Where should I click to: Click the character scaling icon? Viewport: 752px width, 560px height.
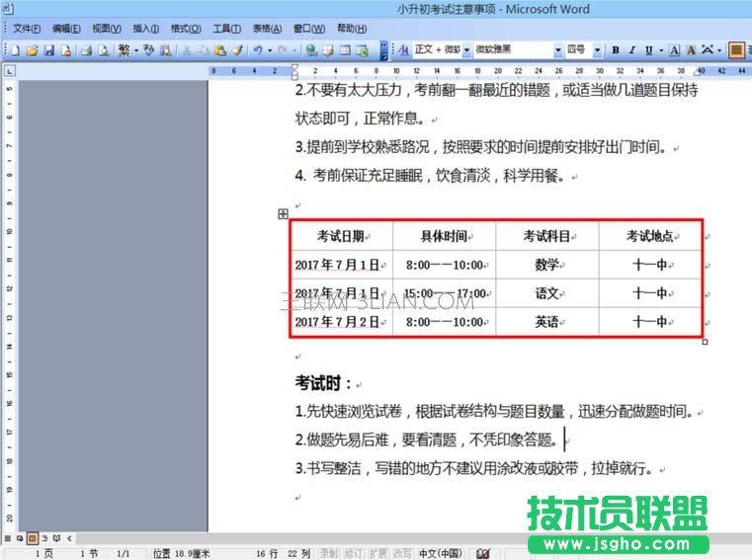click(708, 49)
